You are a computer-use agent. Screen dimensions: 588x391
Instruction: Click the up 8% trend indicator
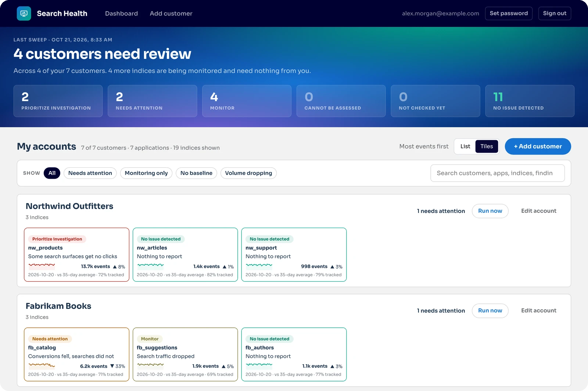point(119,267)
